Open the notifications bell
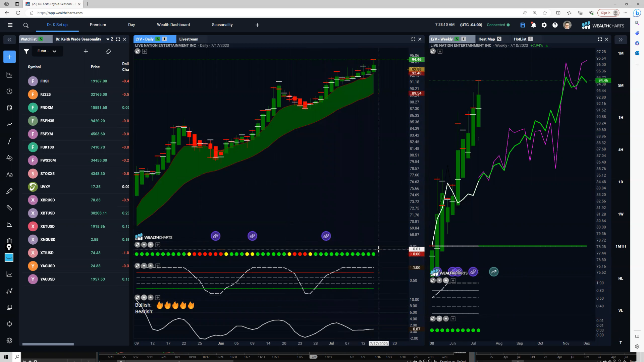This screenshot has width=644, height=362. [533, 25]
